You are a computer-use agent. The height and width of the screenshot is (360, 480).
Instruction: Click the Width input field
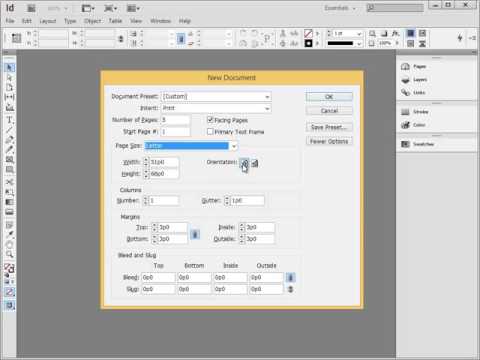164,162
